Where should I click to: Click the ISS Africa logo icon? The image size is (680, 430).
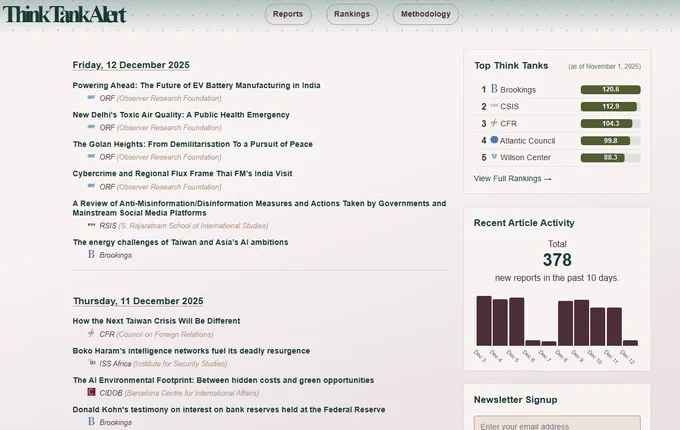pyautogui.click(x=92, y=362)
